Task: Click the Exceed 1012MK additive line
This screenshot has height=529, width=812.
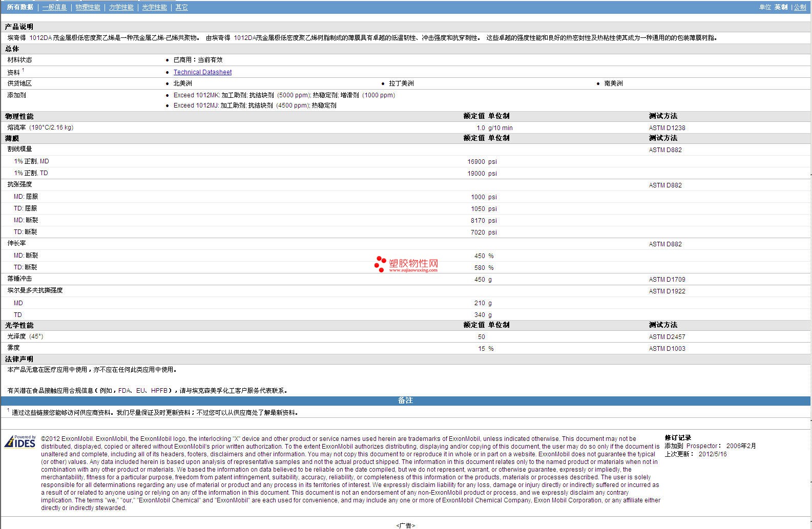Action: (x=284, y=95)
